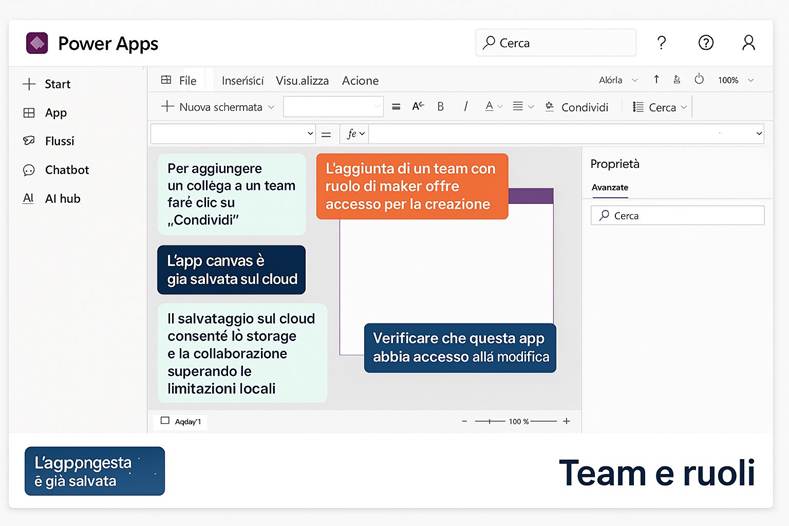This screenshot has width=789, height=526.
Task: Open the Alórla dropdown
Action: coord(618,80)
